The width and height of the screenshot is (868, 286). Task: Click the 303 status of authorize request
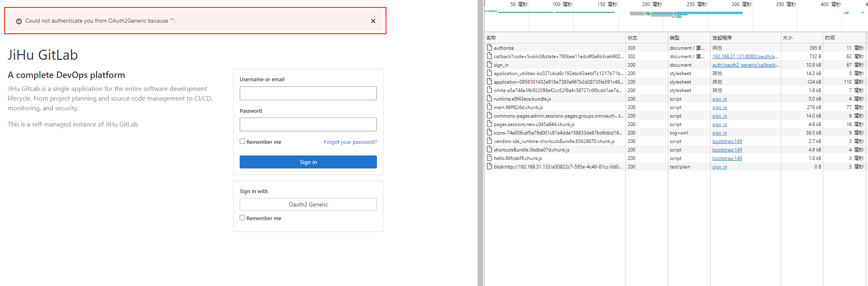pos(632,48)
